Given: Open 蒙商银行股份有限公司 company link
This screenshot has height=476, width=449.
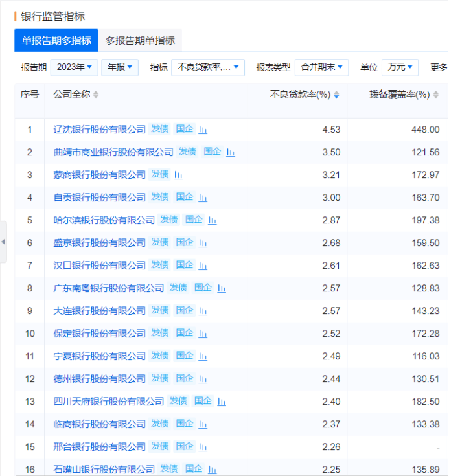Looking at the screenshot, I should (100, 175).
